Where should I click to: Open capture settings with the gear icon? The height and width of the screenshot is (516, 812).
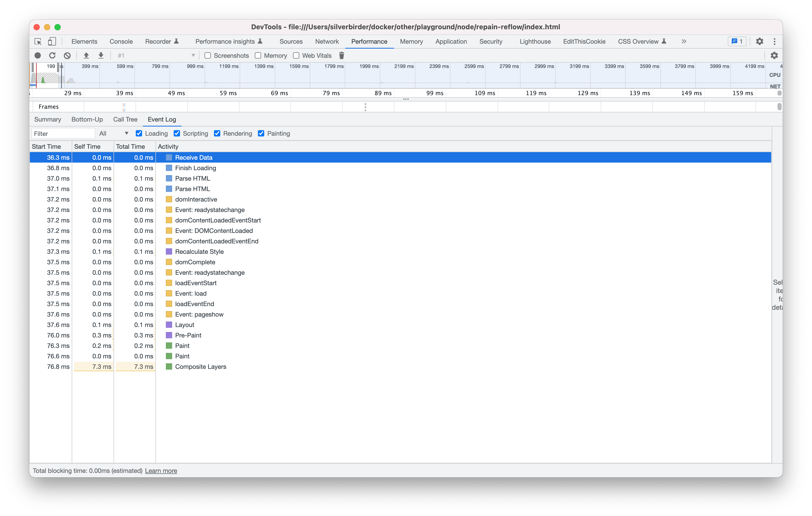pyautogui.click(x=774, y=55)
